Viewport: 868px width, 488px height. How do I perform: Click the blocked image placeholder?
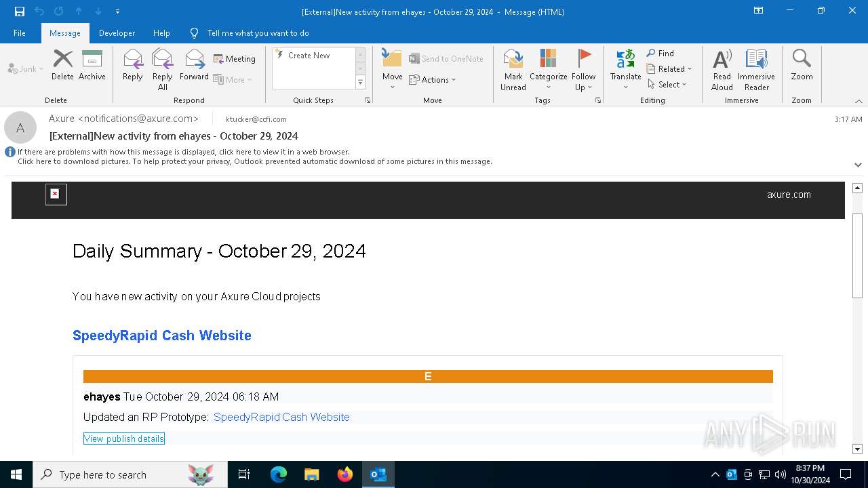[56, 195]
